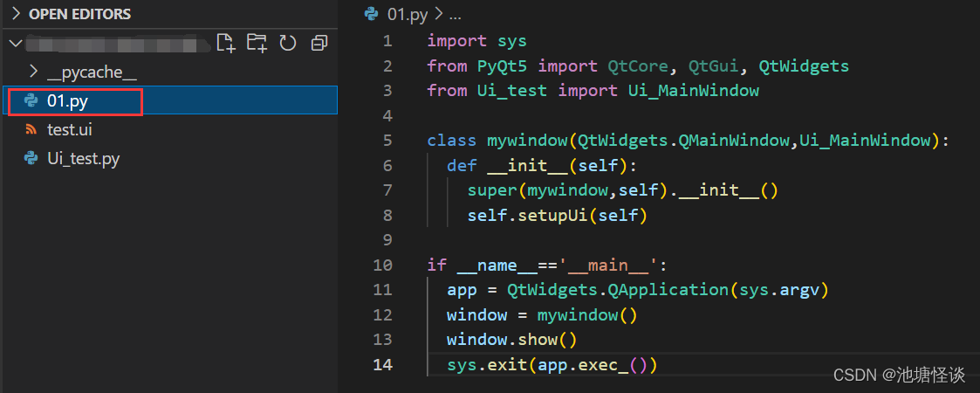Click the orange icon beside test.ui

30,129
